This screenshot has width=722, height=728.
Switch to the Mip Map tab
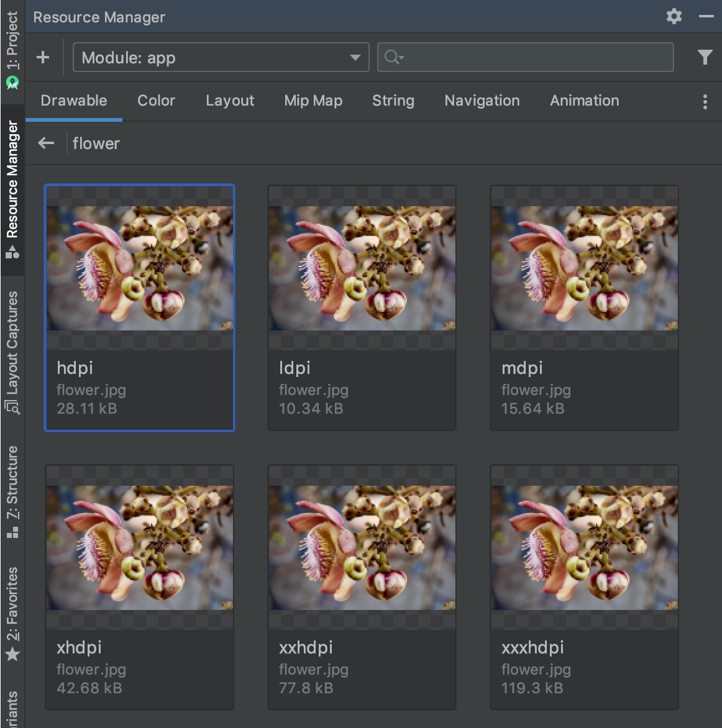tap(313, 101)
